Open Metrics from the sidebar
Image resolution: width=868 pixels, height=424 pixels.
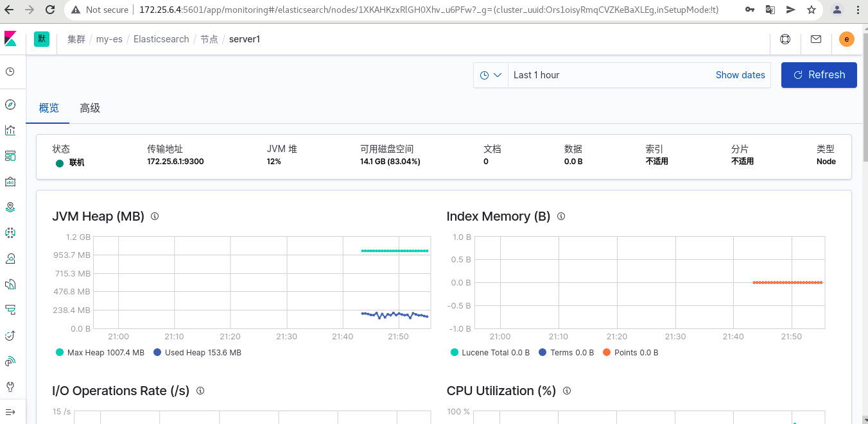pos(10,259)
